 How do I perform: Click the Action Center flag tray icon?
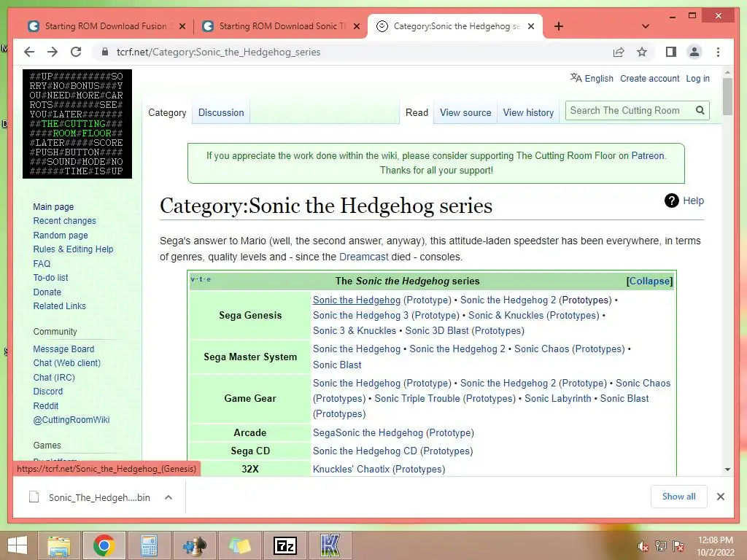tap(678, 545)
